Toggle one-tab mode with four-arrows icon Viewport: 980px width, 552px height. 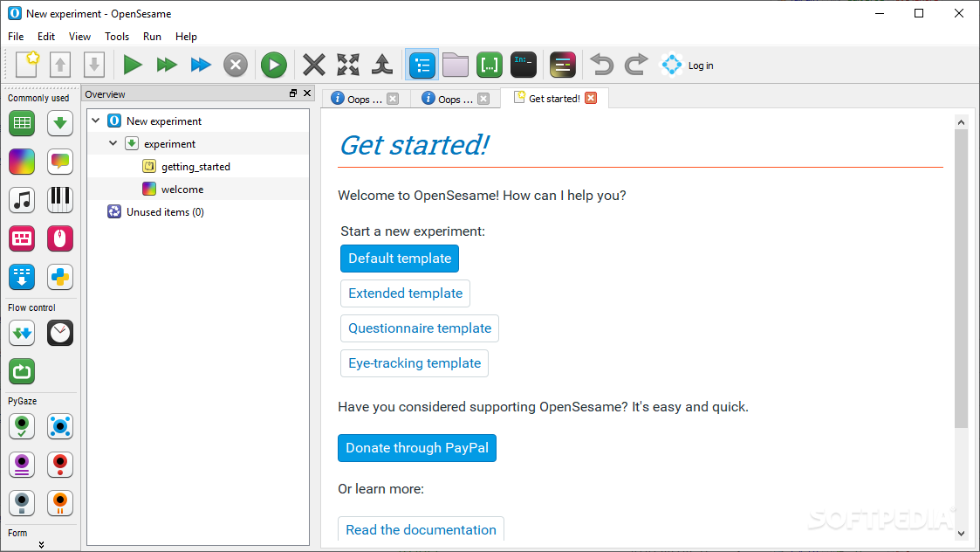pos(348,65)
